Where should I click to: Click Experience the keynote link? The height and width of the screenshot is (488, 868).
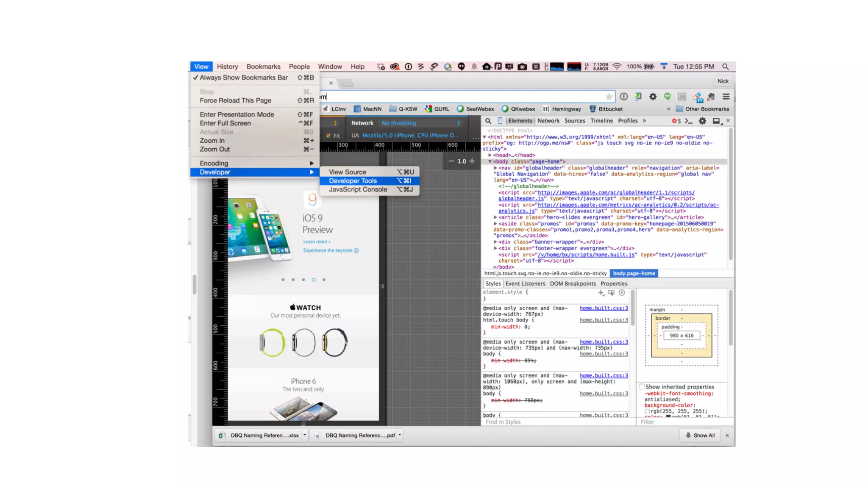[331, 250]
